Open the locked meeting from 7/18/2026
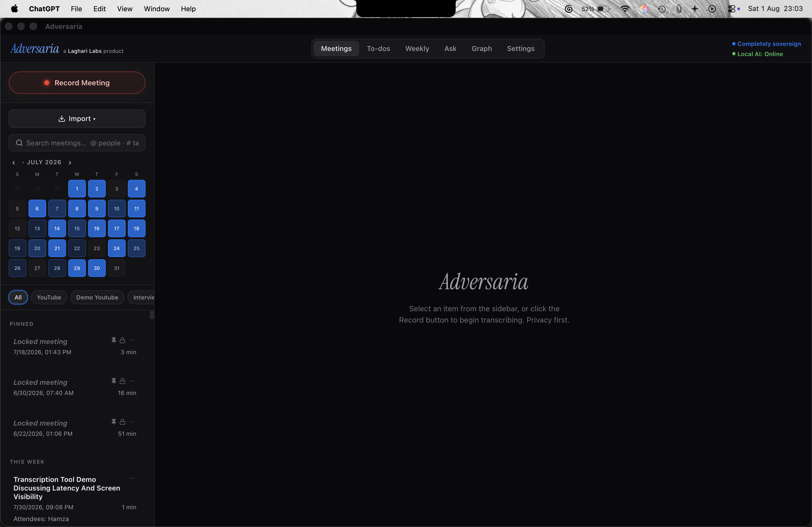The height and width of the screenshot is (527, 812). 75,346
